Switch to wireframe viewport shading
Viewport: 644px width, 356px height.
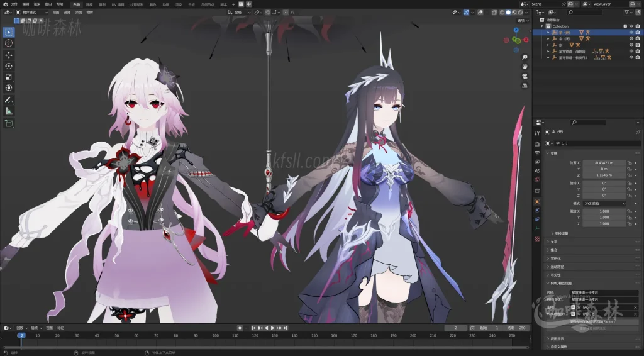coord(502,13)
